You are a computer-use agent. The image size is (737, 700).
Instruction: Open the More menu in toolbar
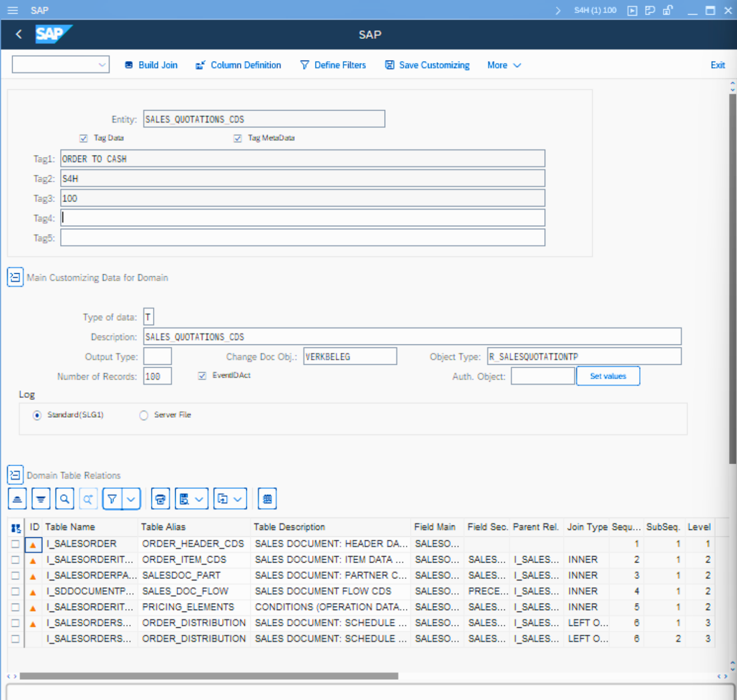click(503, 65)
